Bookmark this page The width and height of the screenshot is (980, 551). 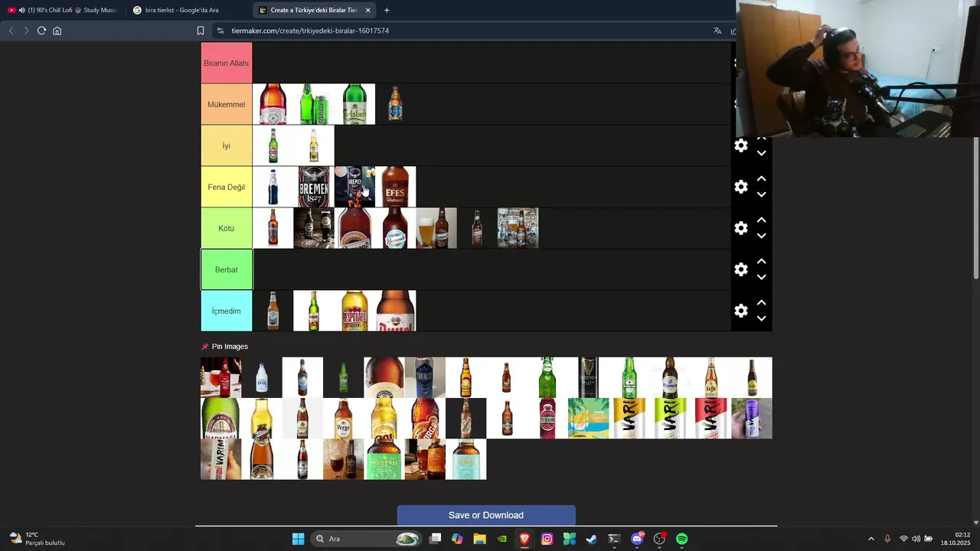(x=201, y=31)
